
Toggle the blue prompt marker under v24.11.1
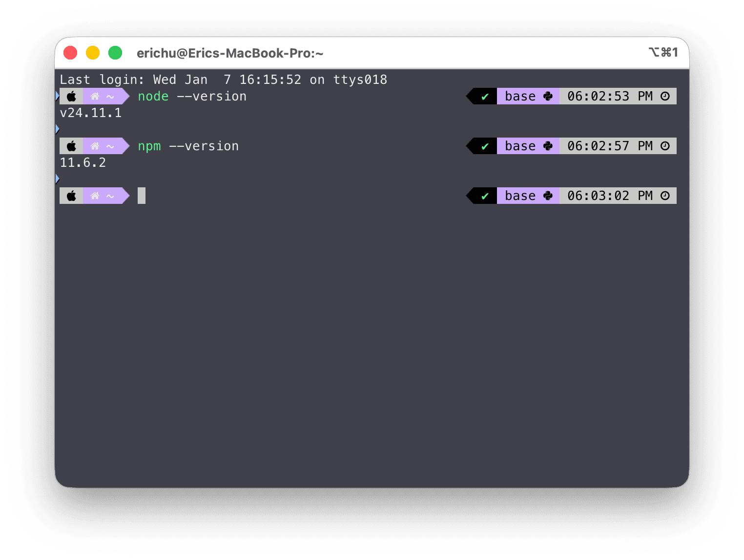(58, 129)
